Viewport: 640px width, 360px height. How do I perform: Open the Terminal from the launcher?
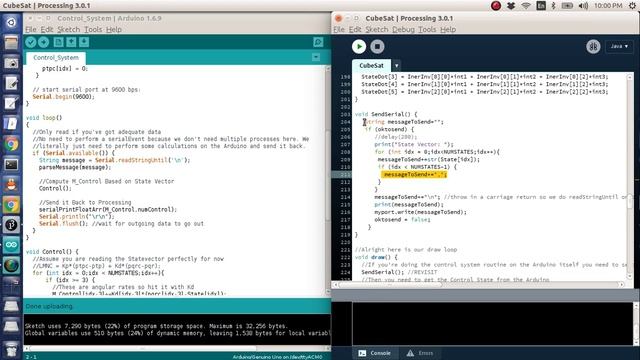tap(11, 164)
